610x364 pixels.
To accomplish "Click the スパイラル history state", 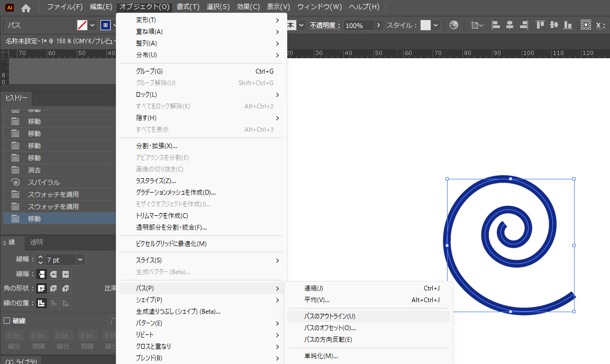I will 44,182.
